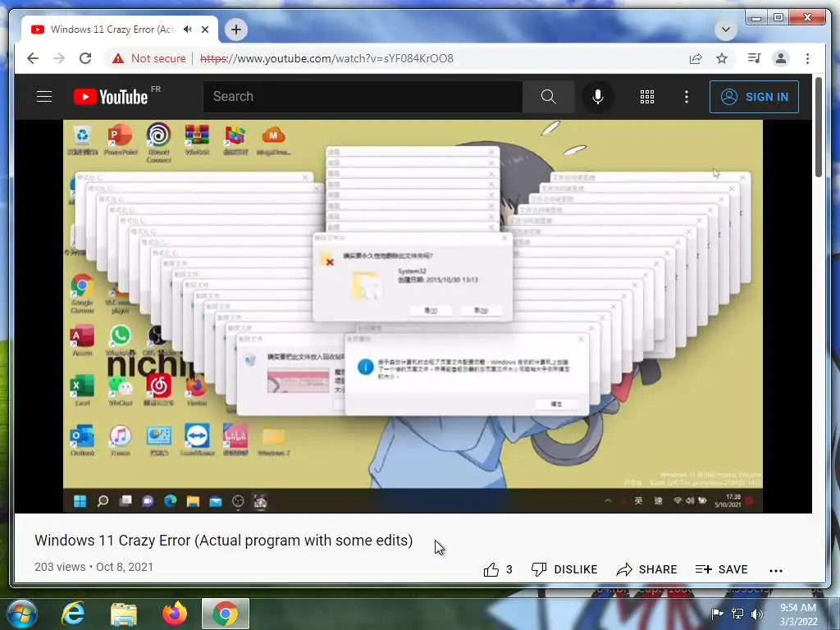Image resolution: width=840 pixels, height=630 pixels.
Task: Open the media control icon in toolbar
Action: 755,58
